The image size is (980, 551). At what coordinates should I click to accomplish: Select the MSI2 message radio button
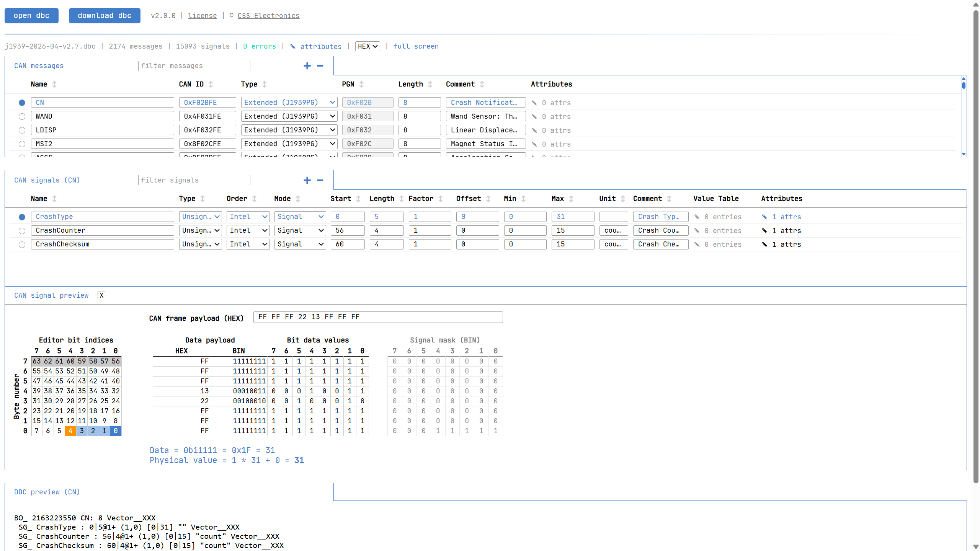point(22,144)
